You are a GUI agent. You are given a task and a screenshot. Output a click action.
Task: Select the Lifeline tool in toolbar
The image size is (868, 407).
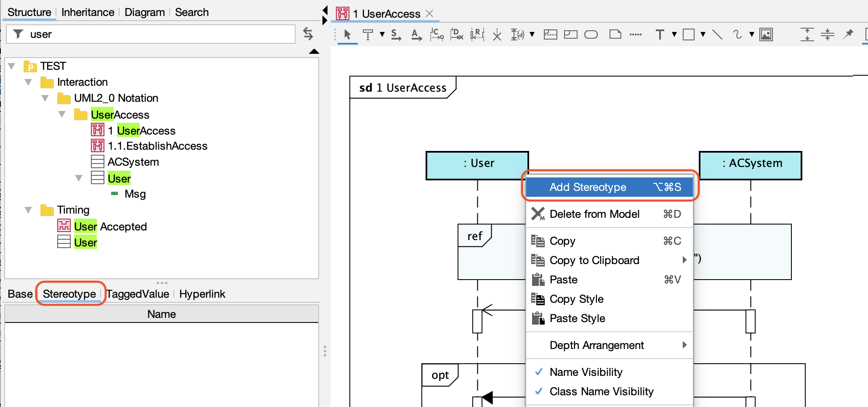[x=368, y=34]
